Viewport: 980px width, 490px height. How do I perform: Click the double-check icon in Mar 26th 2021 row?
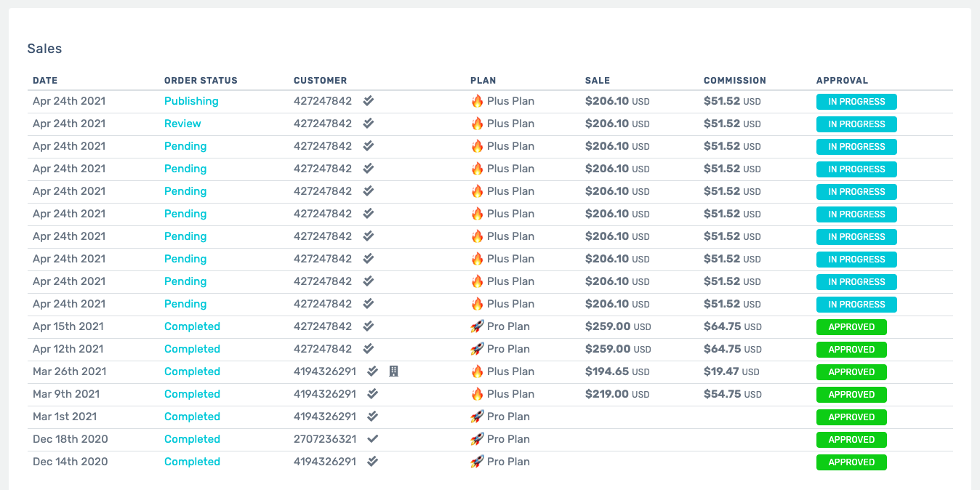coord(373,371)
